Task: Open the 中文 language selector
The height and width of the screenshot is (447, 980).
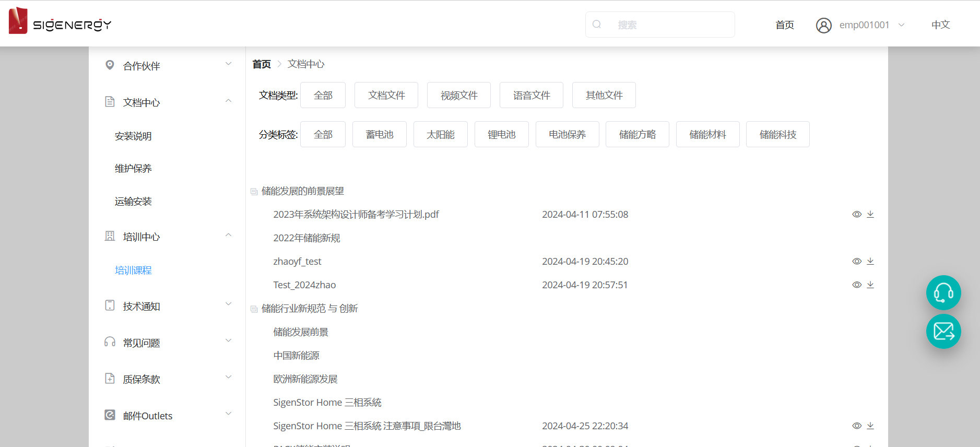Action: [x=940, y=25]
